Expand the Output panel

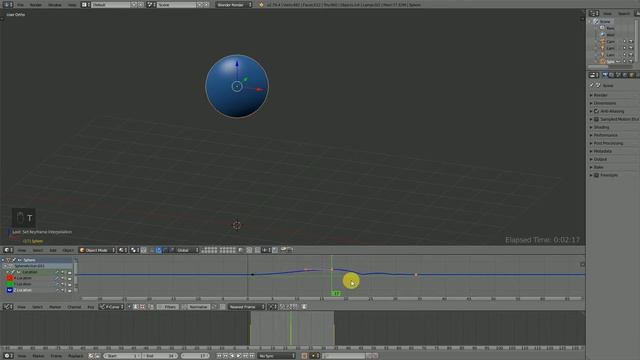click(x=591, y=159)
